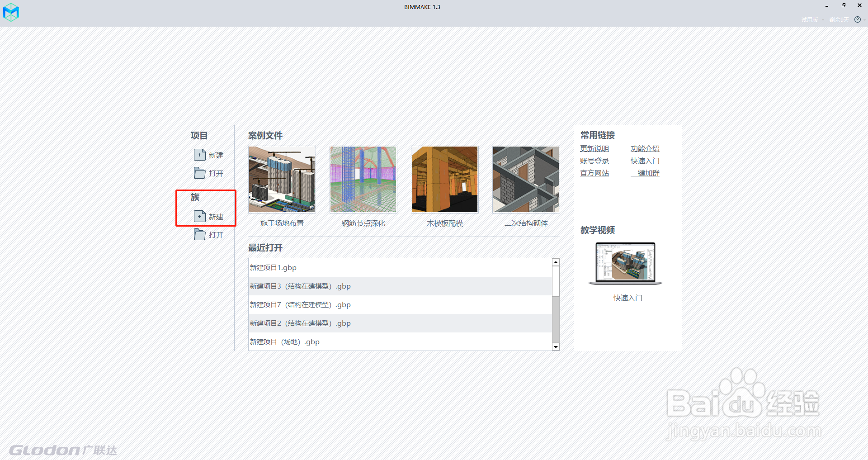Click the 钢筋节点深化 caption text
This screenshot has height=460, width=868.
[x=363, y=223]
